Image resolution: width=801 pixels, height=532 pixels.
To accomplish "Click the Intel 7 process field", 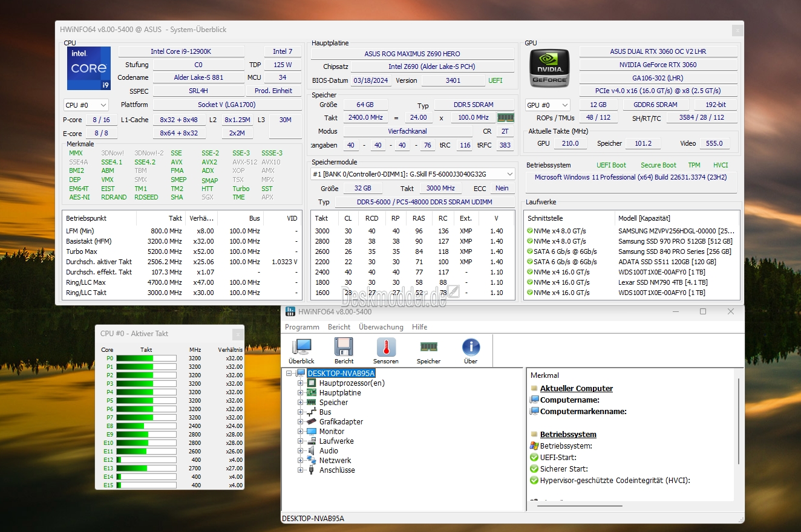I will tap(283, 52).
